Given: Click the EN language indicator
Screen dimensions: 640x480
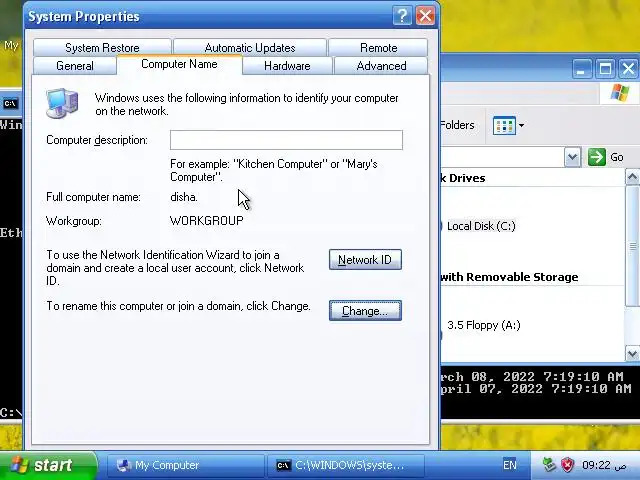Looking at the screenshot, I should click(x=509, y=465).
